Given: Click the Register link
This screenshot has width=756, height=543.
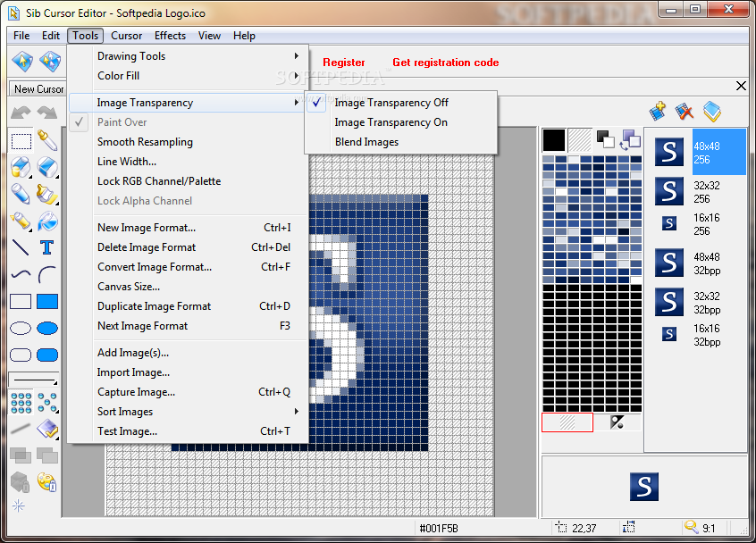Looking at the screenshot, I should coord(344,63).
